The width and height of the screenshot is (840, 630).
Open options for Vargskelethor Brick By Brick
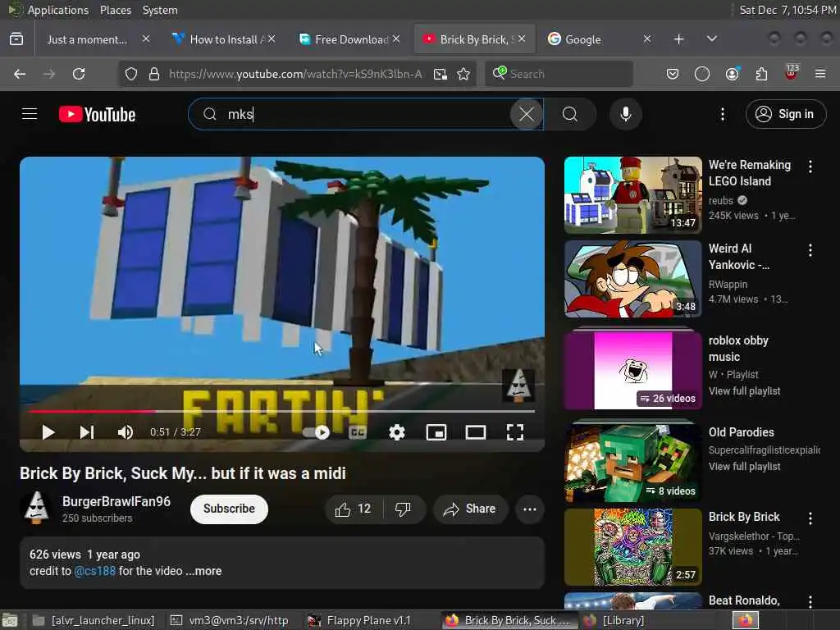coord(810,518)
